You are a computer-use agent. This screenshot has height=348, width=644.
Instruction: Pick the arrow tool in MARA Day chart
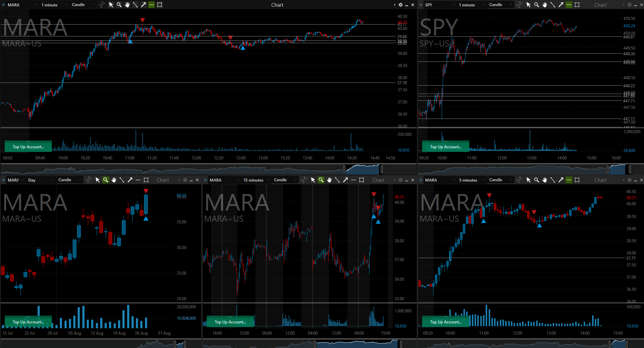(x=130, y=180)
